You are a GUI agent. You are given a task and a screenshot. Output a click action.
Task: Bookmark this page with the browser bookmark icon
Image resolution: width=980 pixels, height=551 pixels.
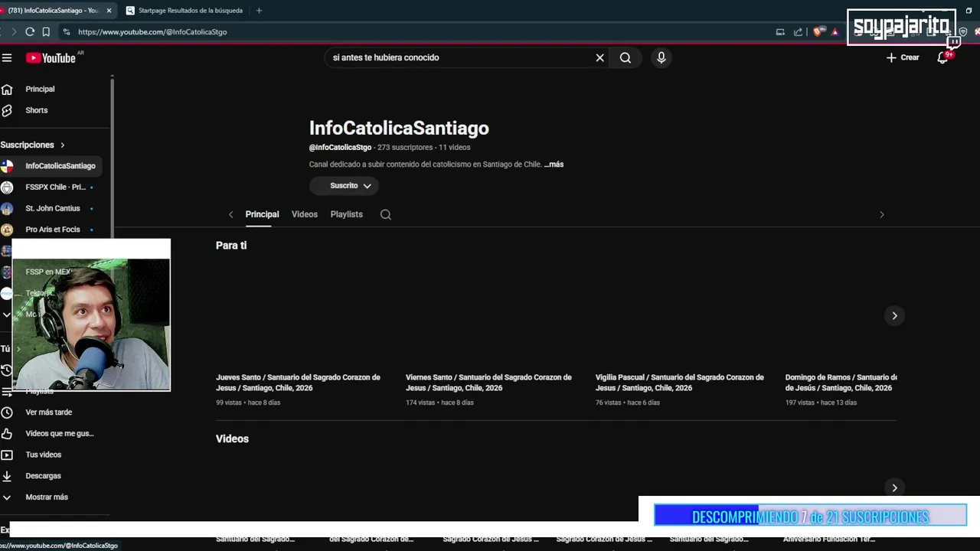[x=46, y=31]
